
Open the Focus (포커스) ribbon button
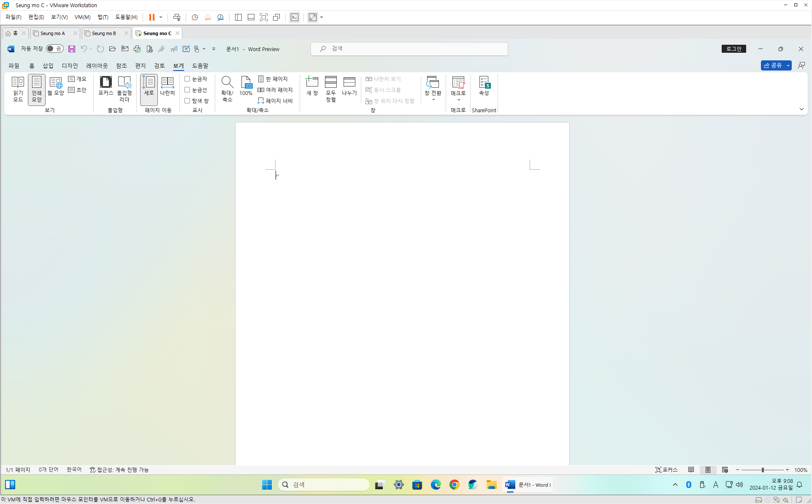click(106, 86)
